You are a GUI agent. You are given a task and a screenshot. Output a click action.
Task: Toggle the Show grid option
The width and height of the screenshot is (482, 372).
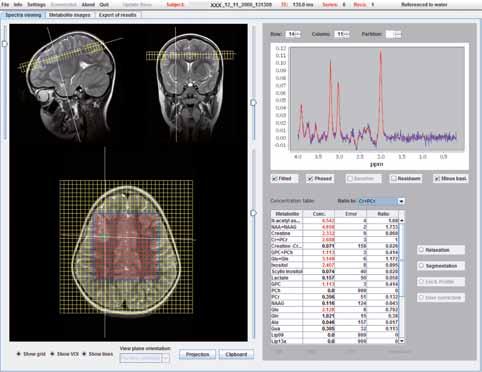(x=19, y=354)
